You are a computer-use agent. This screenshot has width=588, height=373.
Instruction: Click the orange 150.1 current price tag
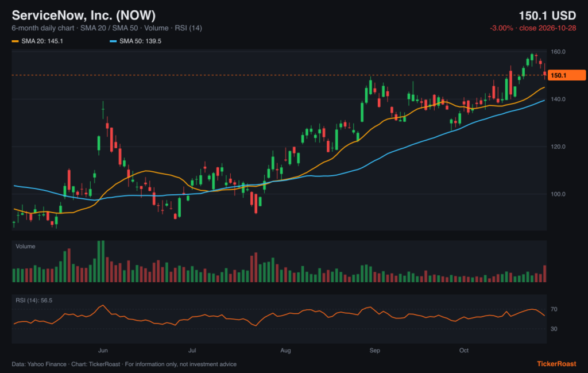pos(567,75)
